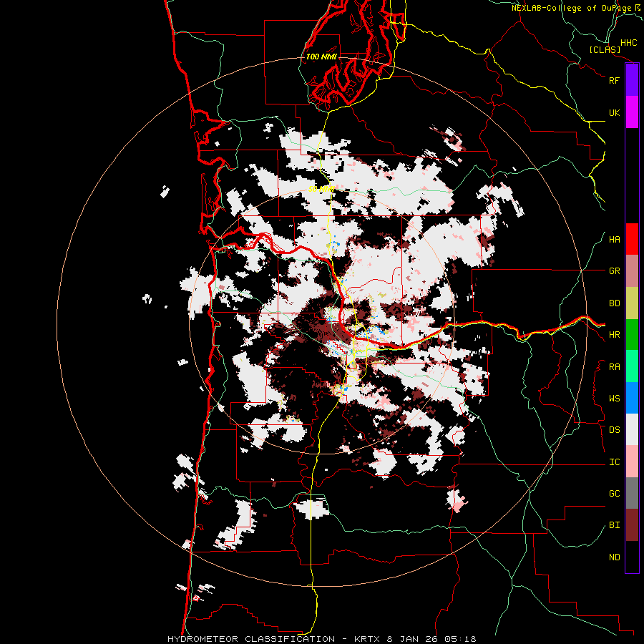
Task: Click the gray GC legend swatch
Action: (x=632, y=493)
